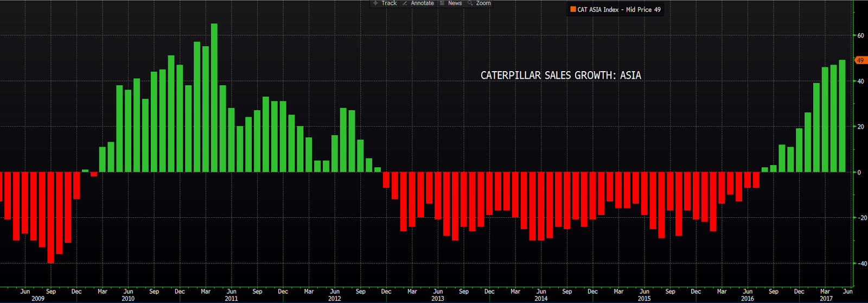Click the -40 y-axis label
The height and width of the screenshot is (303, 868).
861,264
